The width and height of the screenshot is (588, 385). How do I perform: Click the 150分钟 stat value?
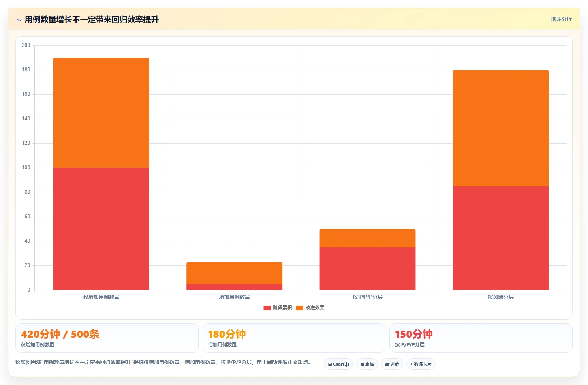pyautogui.click(x=414, y=334)
